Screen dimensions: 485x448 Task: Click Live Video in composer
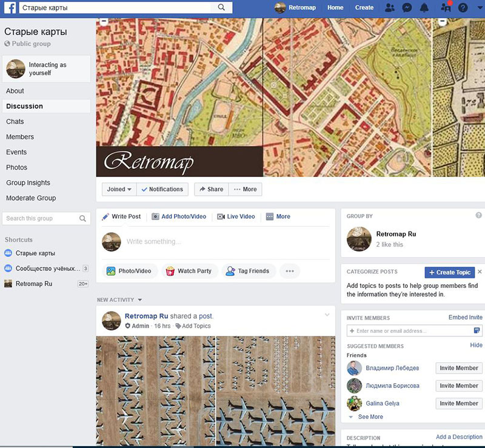pyautogui.click(x=236, y=216)
